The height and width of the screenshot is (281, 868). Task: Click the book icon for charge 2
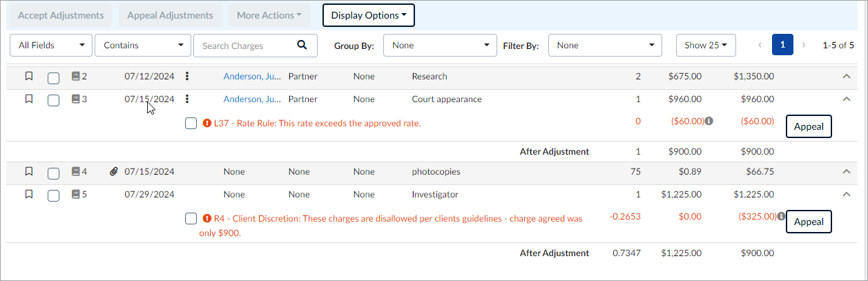pos(75,77)
